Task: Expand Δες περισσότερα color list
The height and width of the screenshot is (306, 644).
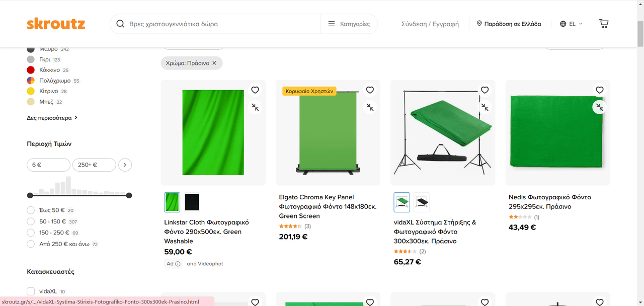Action: [x=52, y=118]
